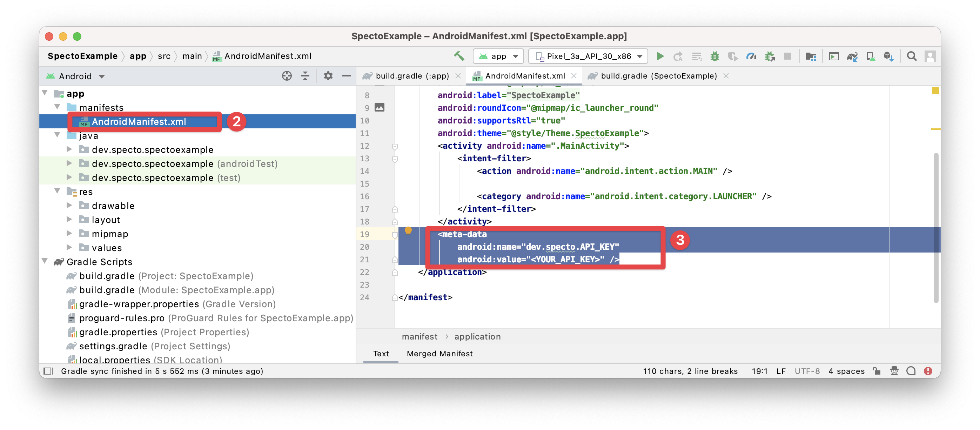Click main in the navigation breadcrumb
Image resolution: width=980 pixels, height=430 pixels.
(192, 56)
